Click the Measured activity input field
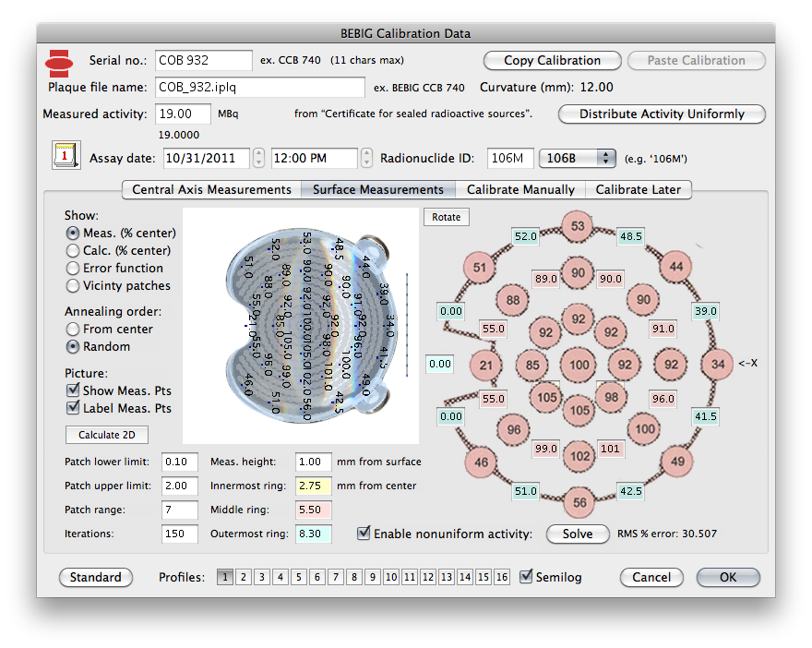Viewport: 812px width, 648px height. tap(183, 114)
